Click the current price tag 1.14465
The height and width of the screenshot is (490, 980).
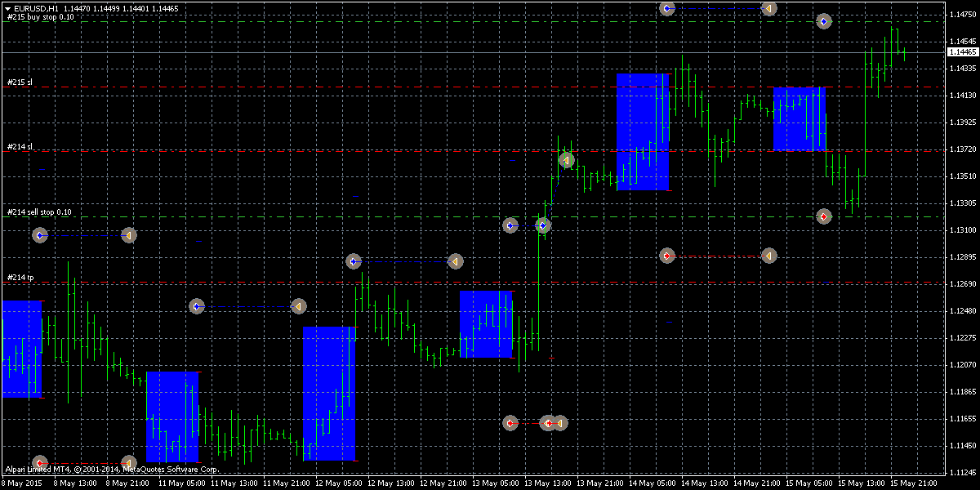pyautogui.click(x=963, y=51)
